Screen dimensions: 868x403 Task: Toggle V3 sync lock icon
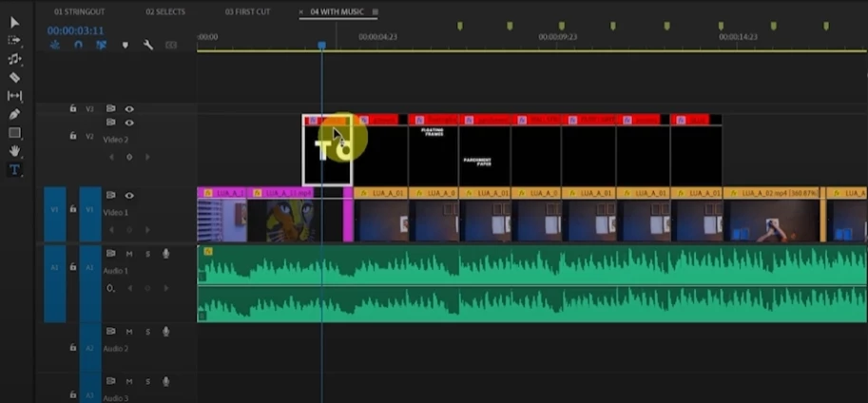tap(110, 108)
